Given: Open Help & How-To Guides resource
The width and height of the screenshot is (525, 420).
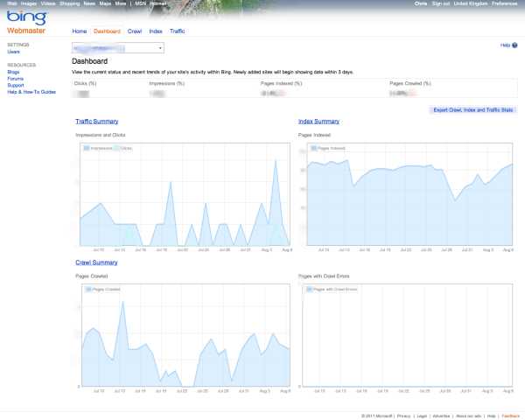Looking at the screenshot, I should pos(31,91).
